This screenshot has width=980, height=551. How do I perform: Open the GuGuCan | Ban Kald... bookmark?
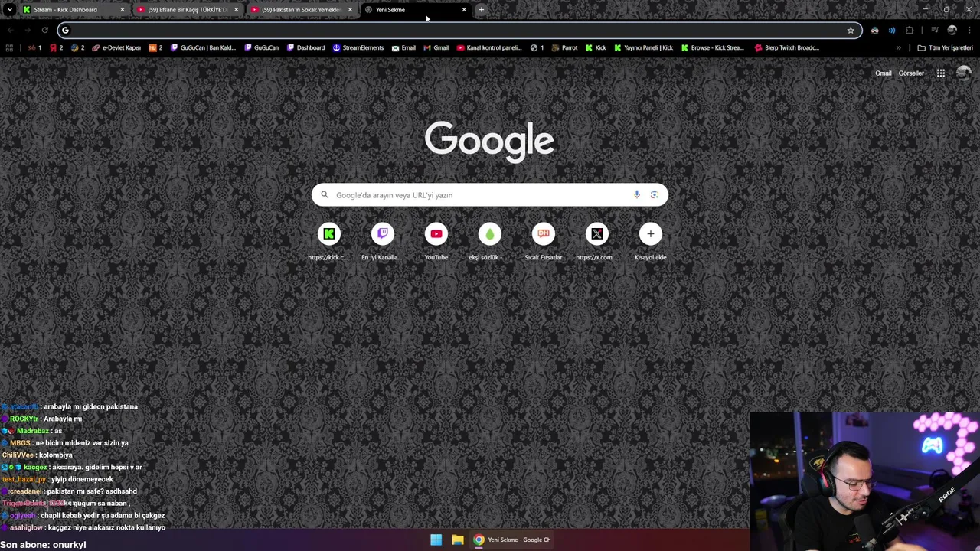click(203, 47)
